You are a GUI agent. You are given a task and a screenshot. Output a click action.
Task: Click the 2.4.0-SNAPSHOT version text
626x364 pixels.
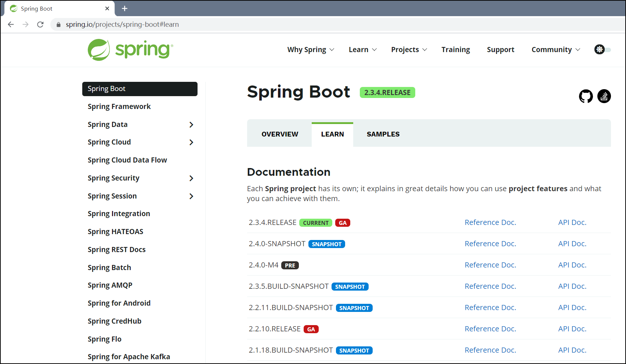point(277,244)
